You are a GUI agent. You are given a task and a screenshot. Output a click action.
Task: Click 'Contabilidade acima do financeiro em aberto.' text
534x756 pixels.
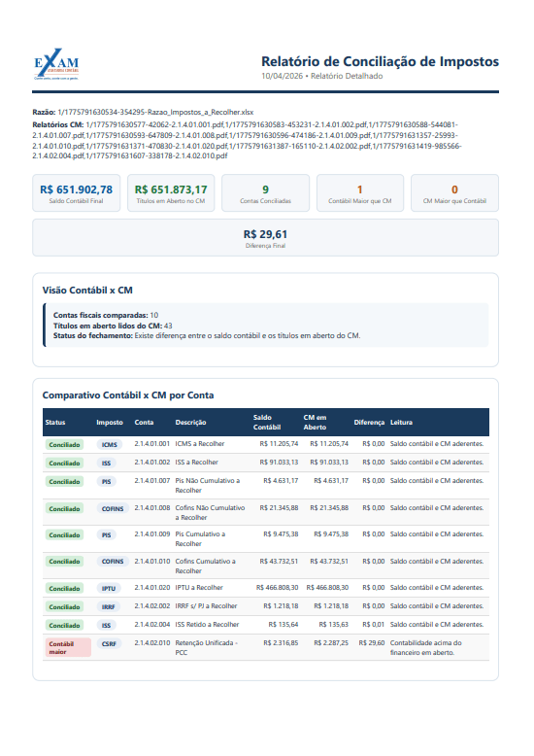click(x=426, y=647)
